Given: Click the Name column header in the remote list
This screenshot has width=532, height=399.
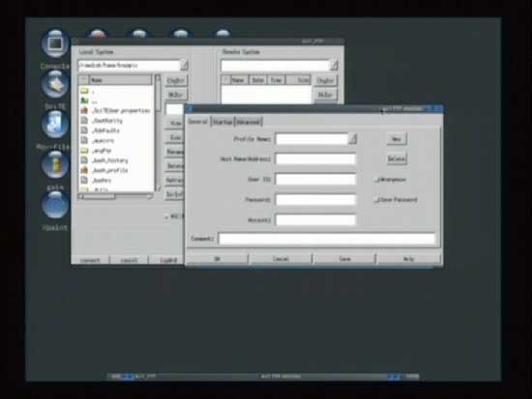Looking at the screenshot, I should 239,80.
